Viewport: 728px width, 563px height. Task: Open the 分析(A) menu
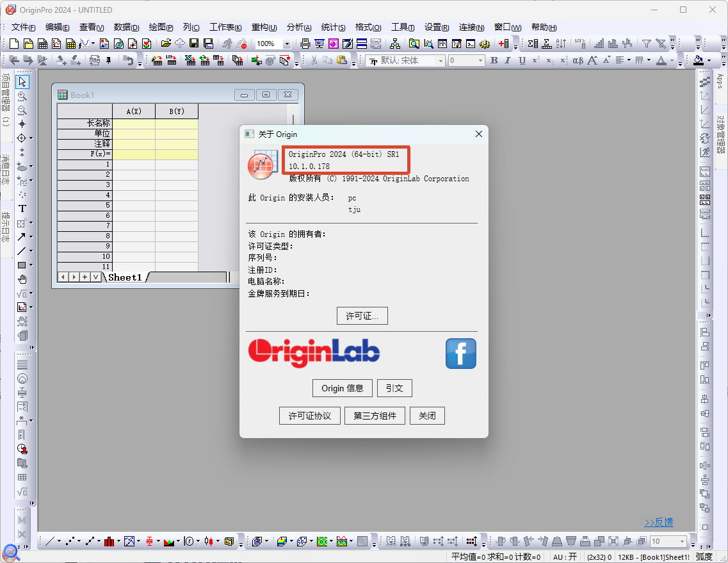(x=298, y=28)
